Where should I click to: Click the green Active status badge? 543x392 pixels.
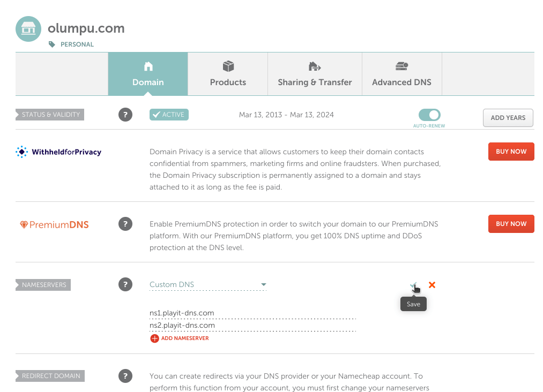169,114
